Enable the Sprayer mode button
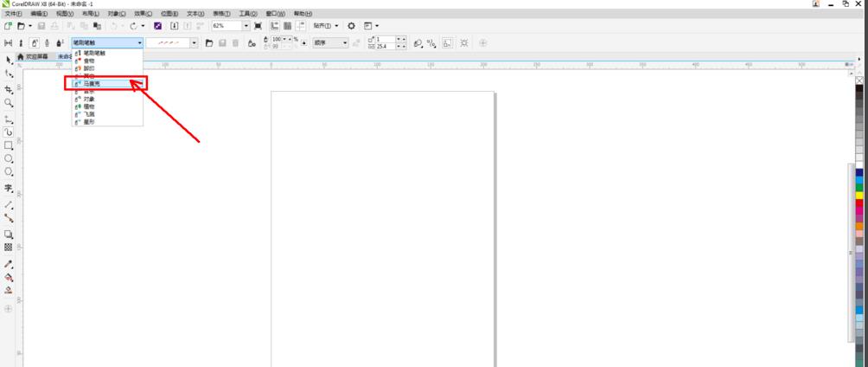 (x=35, y=42)
